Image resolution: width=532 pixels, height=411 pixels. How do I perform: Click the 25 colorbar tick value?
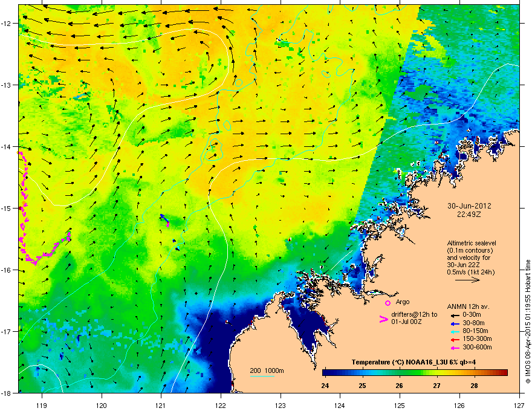[x=362, y=386]
